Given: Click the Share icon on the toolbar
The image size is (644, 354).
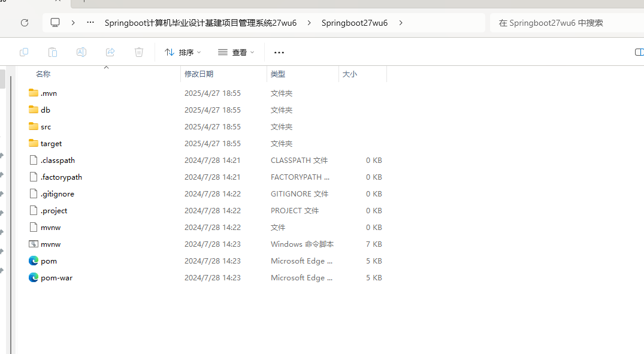Looking at the screenshot, I should pos(110,52).
